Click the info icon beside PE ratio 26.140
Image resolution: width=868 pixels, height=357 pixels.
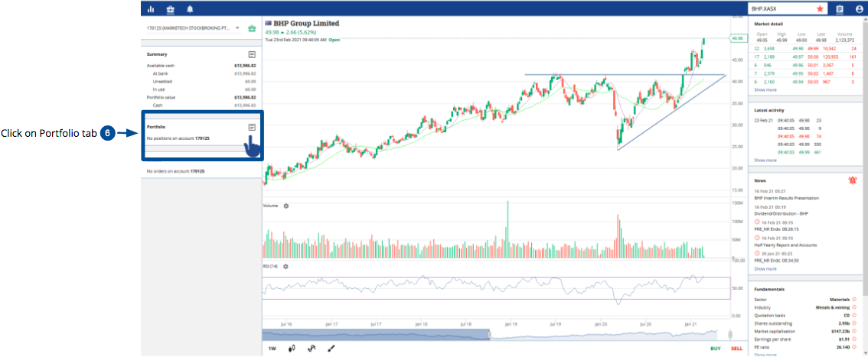coord(854,347)
